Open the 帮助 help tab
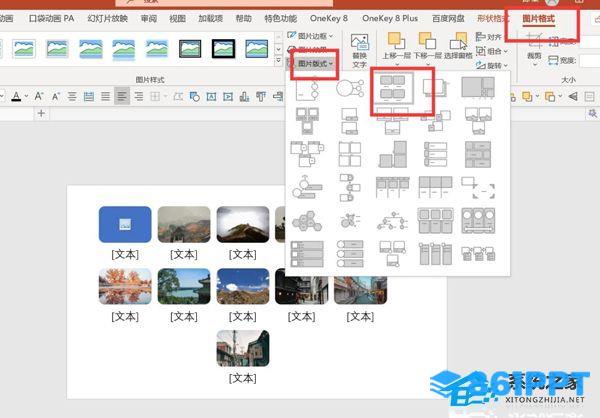 [x=243, y=18]
